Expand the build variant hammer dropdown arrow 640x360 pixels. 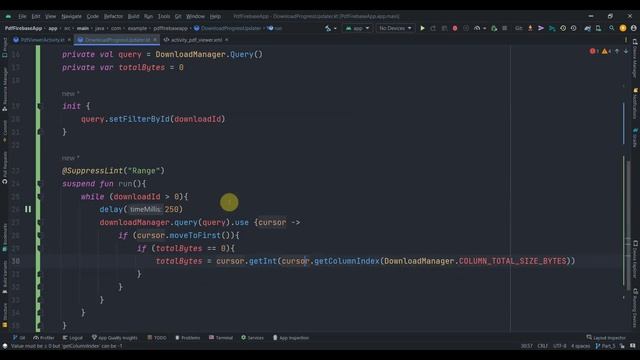coord(335,29)
